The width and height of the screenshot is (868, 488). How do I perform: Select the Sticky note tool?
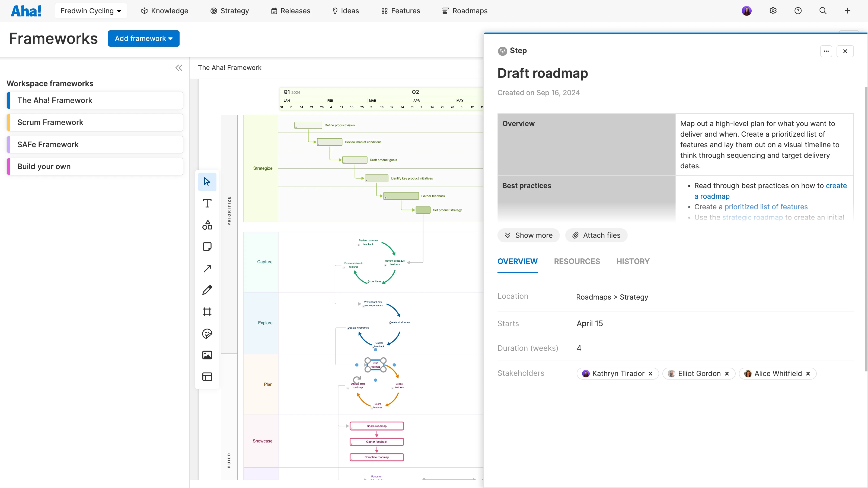207,246
